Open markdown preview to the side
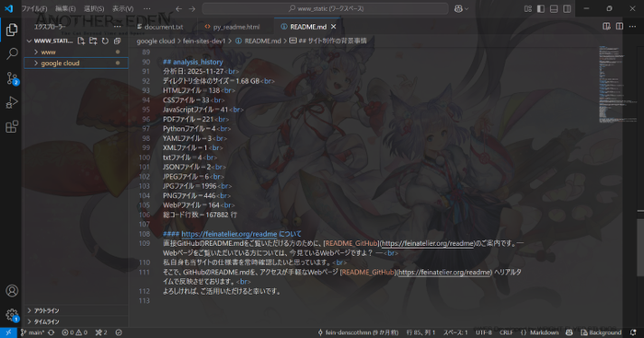The width and height of the screenshot is (644, 338). pyautogui.click(x=606, y=27)
